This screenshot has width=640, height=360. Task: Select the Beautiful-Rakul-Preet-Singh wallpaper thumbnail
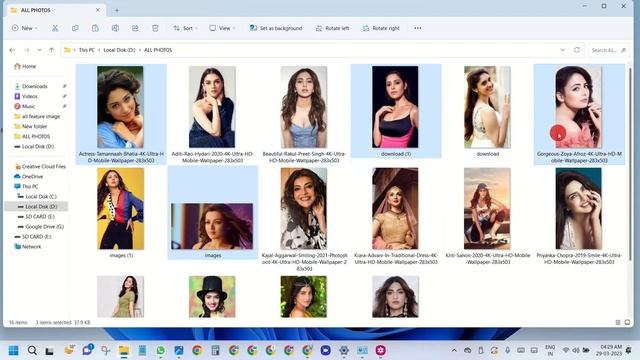coord(304,107)
